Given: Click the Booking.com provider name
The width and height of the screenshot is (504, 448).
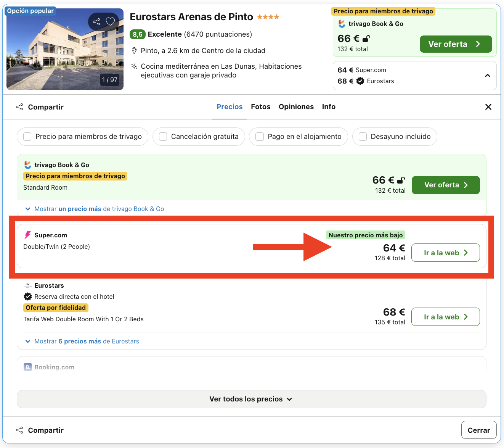Looking at the screenshot, I should [55, 367].
